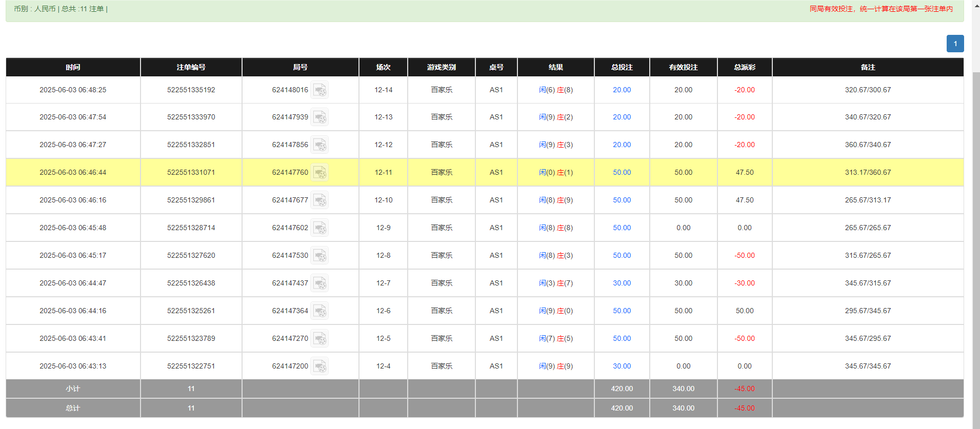Select bet number 522551322751 cell
Screen dimensions: 980x429
(191, 366)
